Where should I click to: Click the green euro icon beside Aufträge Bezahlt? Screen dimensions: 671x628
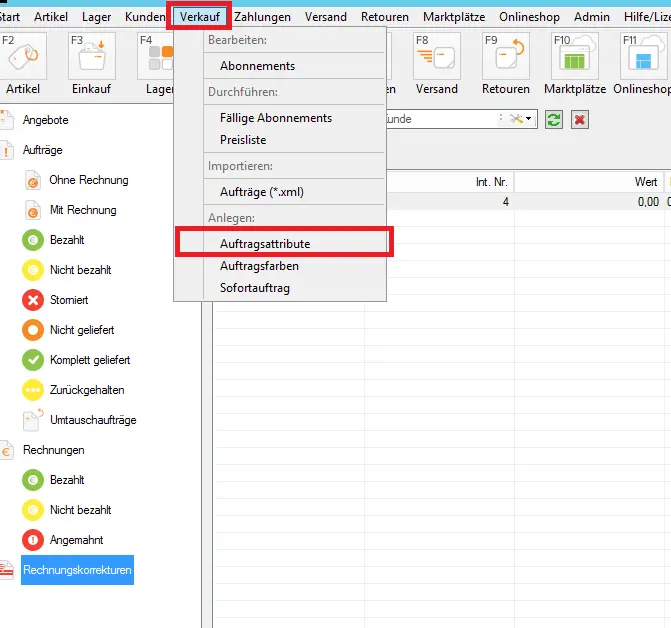(x=33, y=240)
